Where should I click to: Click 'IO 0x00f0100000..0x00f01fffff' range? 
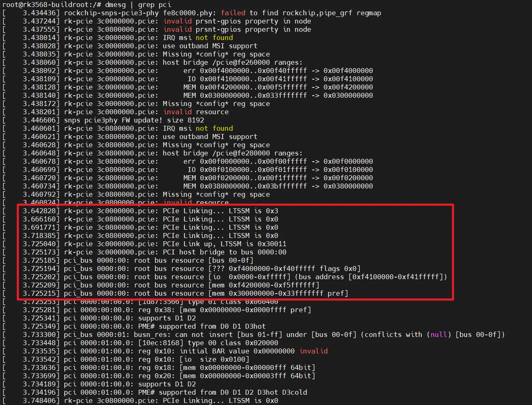click(x=247, y=170)
